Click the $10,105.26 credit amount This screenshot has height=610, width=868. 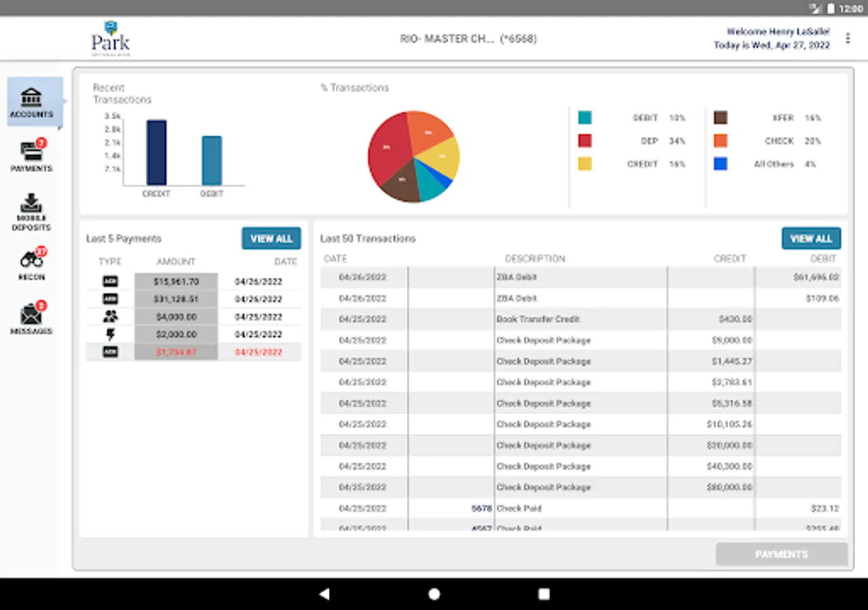click(729, 424)
